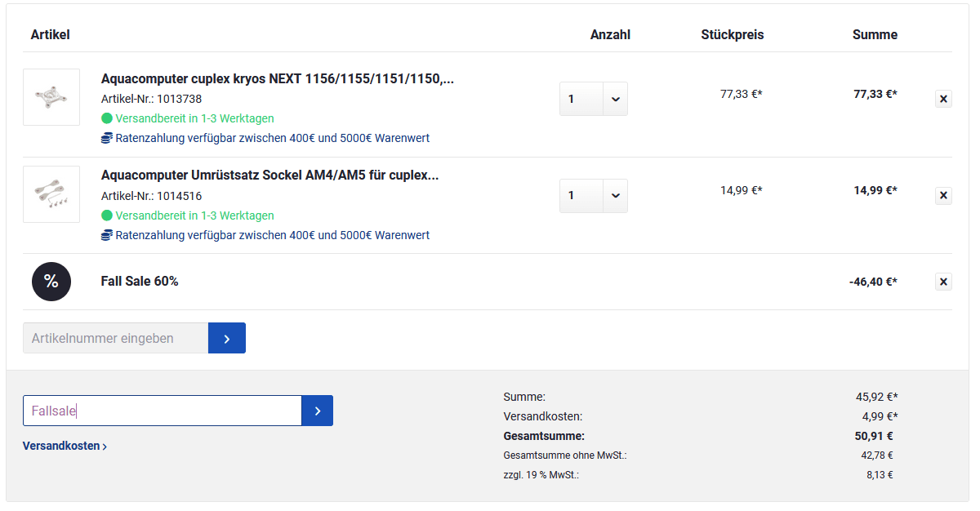The height and width of the screenshot is (511, 980).
Task: Remove the Umrüstsatz Sockel AM4/AM5 item
Action: (x=943, y=195)
